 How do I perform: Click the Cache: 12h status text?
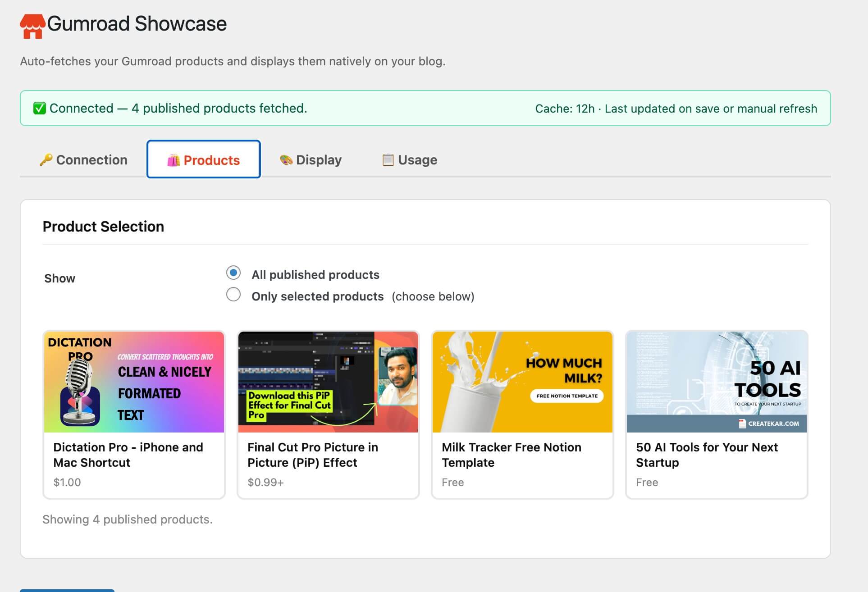[x=676, y=109]
